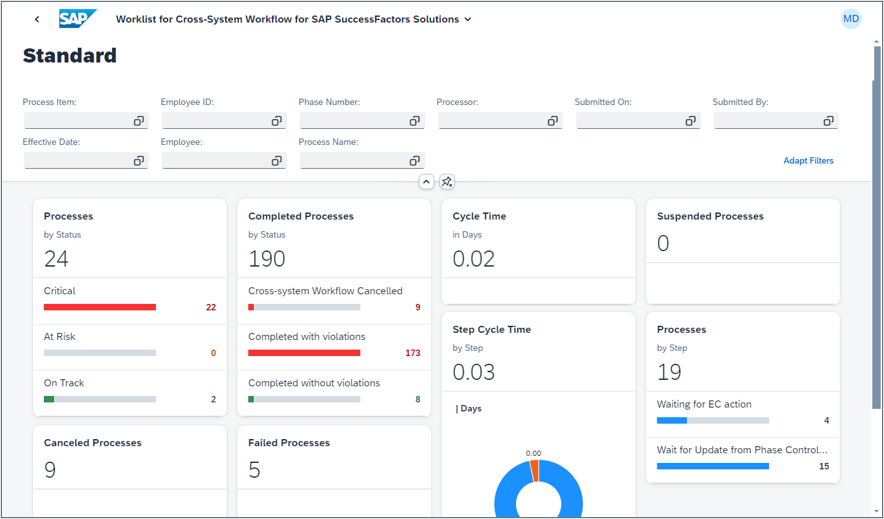This screenshot has width=884, height=519.
Task: Open value help for Process Name field
Action: tap(415, 161)
